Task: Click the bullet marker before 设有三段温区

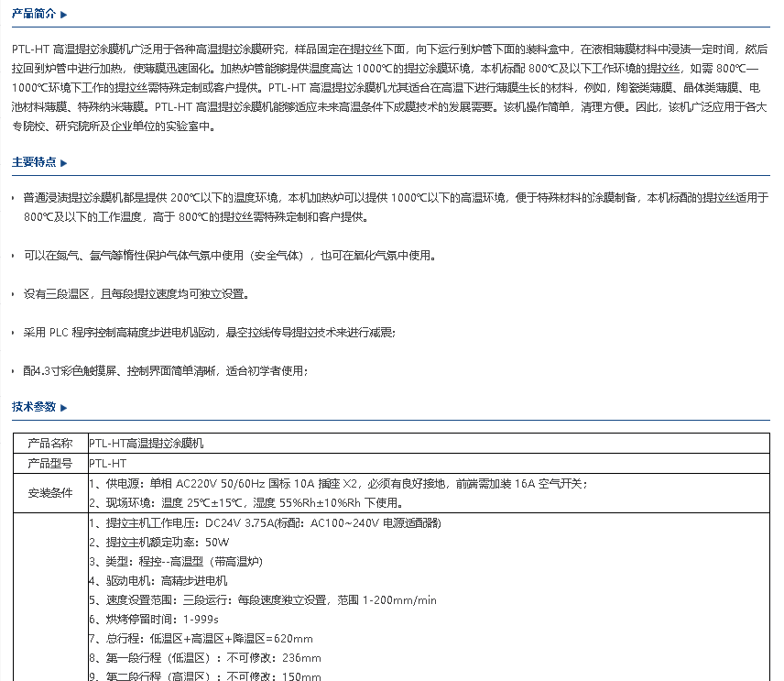Action: coord(13,295)
